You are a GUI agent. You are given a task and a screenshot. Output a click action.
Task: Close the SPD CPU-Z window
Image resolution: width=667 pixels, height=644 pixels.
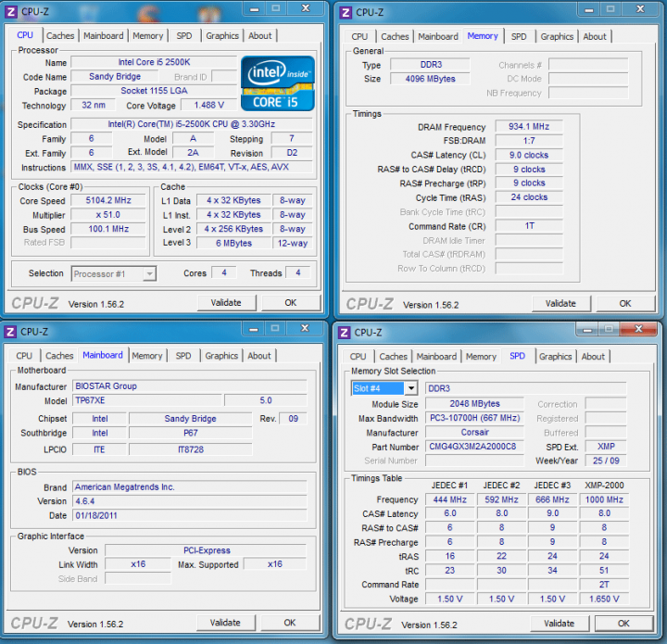pyautogui.click(x=638, y=329)
